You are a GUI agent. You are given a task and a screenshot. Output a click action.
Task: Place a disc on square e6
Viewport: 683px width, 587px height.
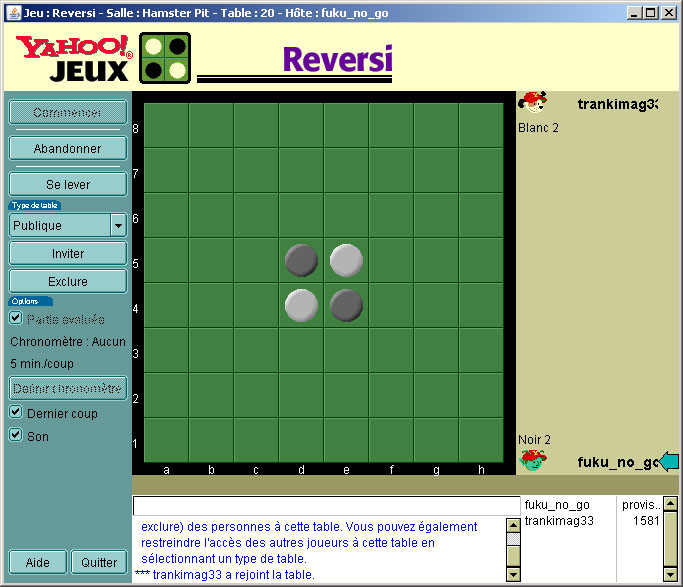[346, 216]
